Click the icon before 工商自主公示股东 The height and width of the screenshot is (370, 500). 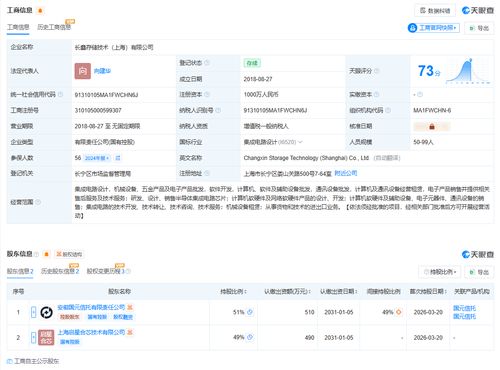point(10,361)
